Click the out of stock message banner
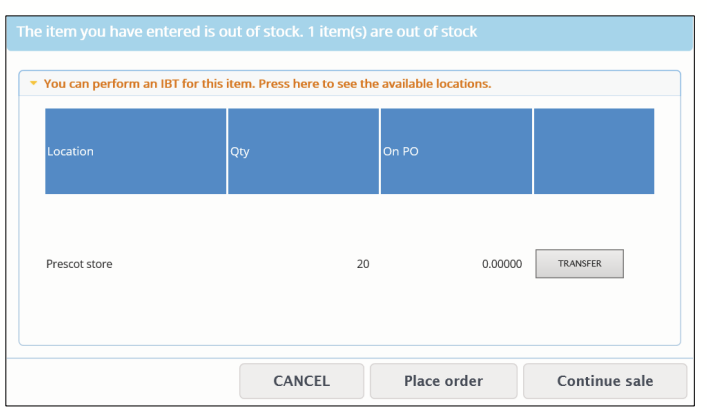 [x=350, y=32]
